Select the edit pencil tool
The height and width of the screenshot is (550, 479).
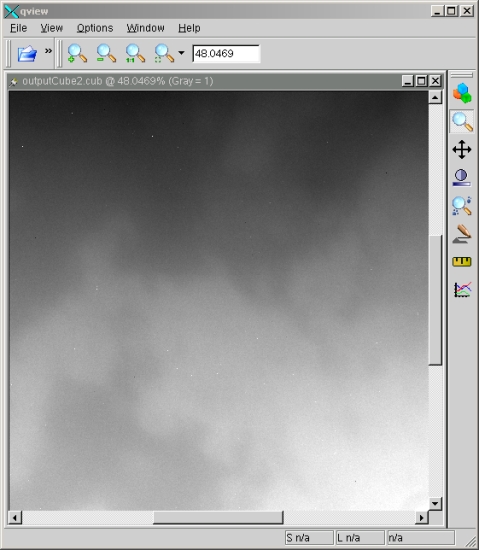462,234
